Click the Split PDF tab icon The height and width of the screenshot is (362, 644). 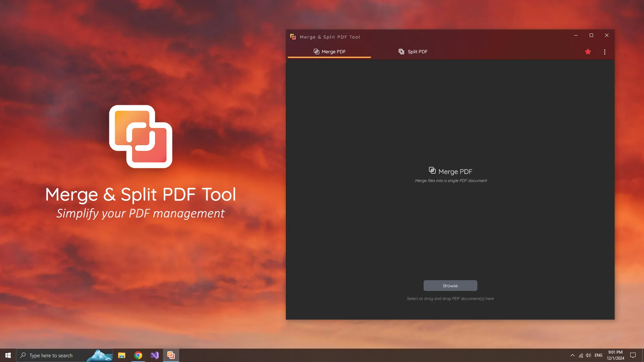tap(401, 52)
